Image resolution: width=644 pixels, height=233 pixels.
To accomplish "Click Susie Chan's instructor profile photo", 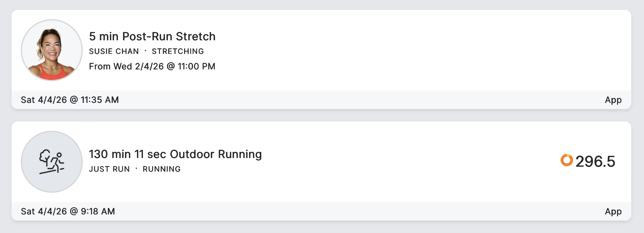I will coord(52,50).
